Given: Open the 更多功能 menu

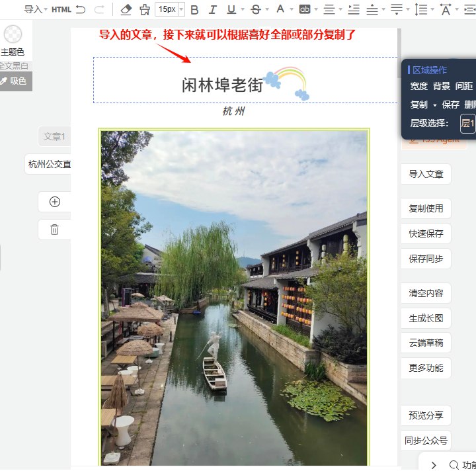Looking at the screenshot, I should coord(426,368).
